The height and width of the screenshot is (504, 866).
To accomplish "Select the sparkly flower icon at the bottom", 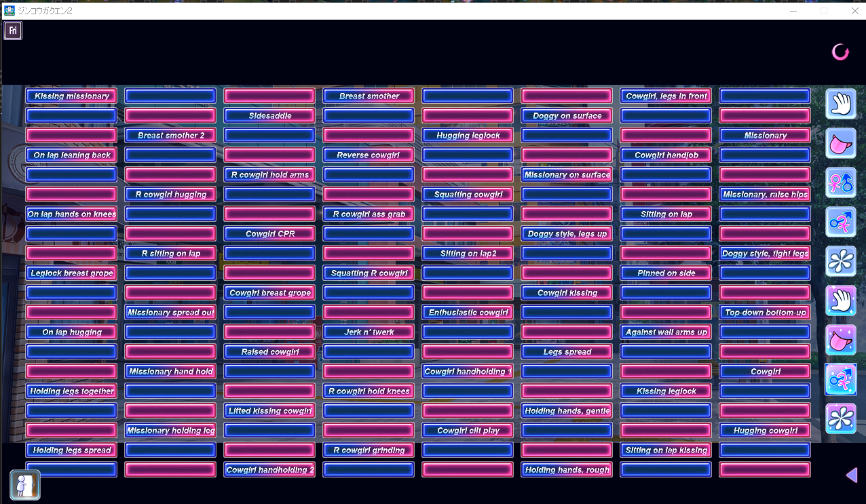I will [840, 419].
